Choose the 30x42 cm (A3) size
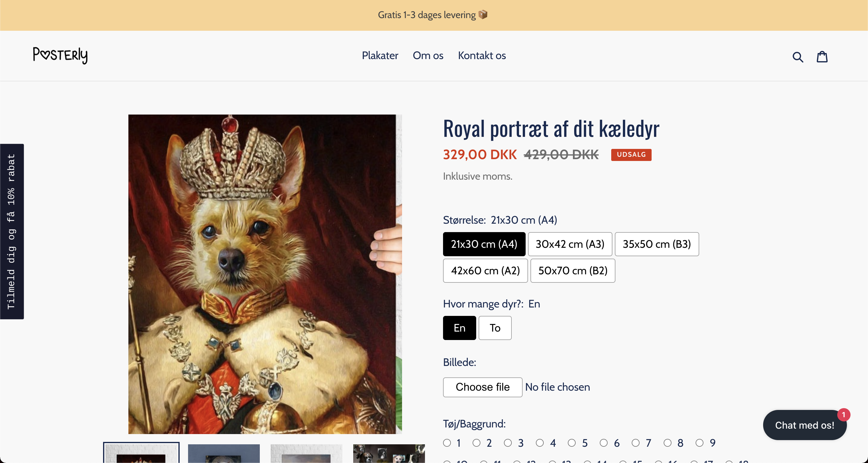868x463 pixels. click(x=570, y=244)
